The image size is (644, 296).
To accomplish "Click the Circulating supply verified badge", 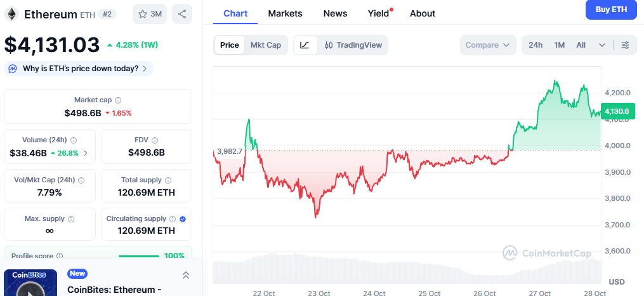I will click(x=183, y=219).
